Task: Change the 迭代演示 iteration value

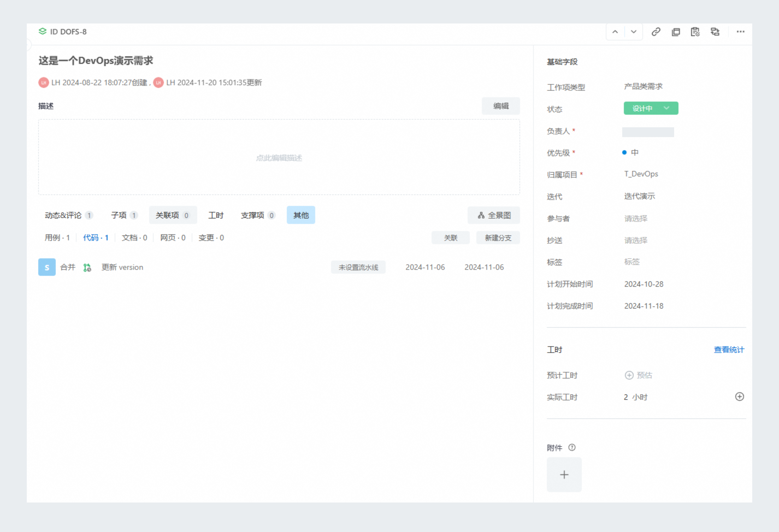Action: [x=639, y=196]
